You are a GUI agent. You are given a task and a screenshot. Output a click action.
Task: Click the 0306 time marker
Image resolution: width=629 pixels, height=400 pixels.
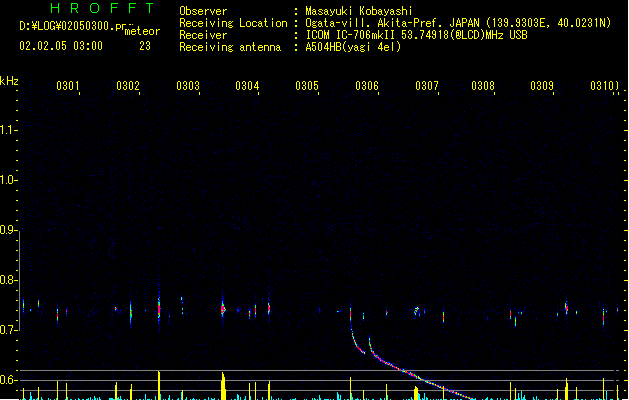(367, 86)
